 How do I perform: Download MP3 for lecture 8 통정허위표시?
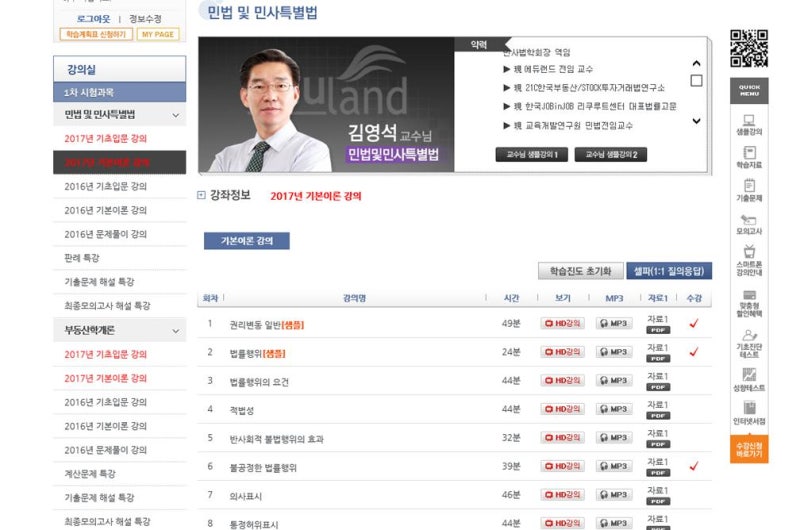[614, 523]
